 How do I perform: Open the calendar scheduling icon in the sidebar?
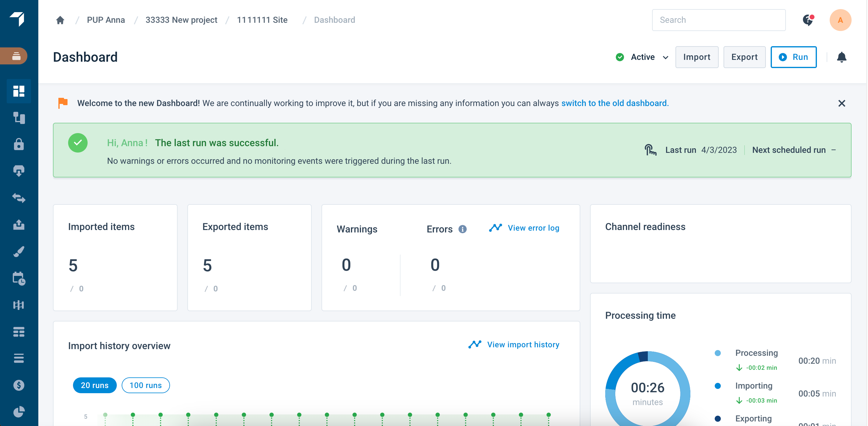[19, 278]
